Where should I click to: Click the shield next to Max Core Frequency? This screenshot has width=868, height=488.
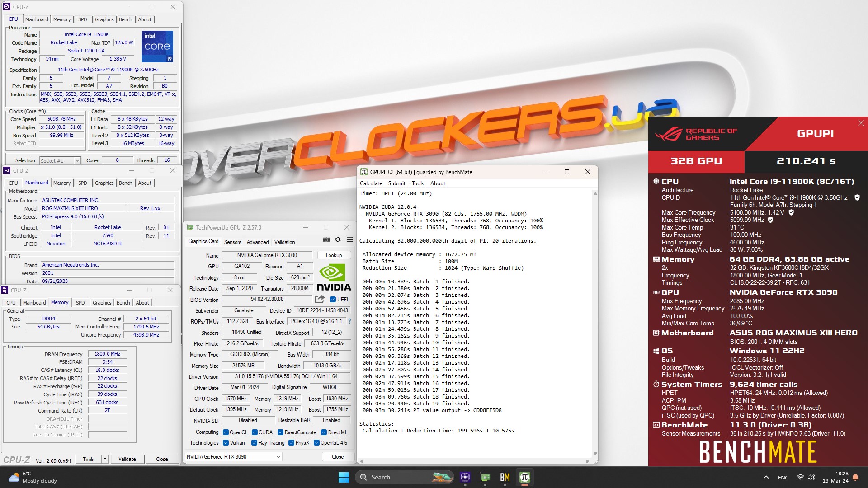791,212
